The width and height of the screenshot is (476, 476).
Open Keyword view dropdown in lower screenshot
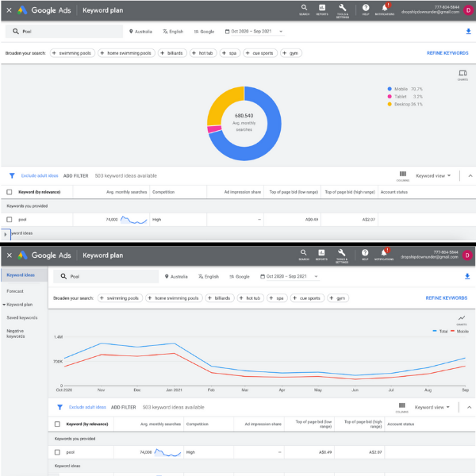(432, 407)
